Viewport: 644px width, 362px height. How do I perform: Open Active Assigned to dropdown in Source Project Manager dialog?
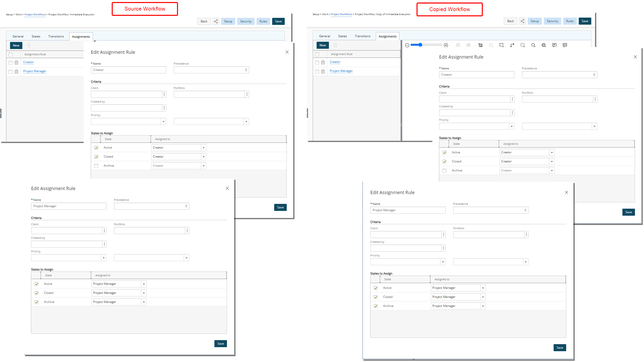point(144,284)
